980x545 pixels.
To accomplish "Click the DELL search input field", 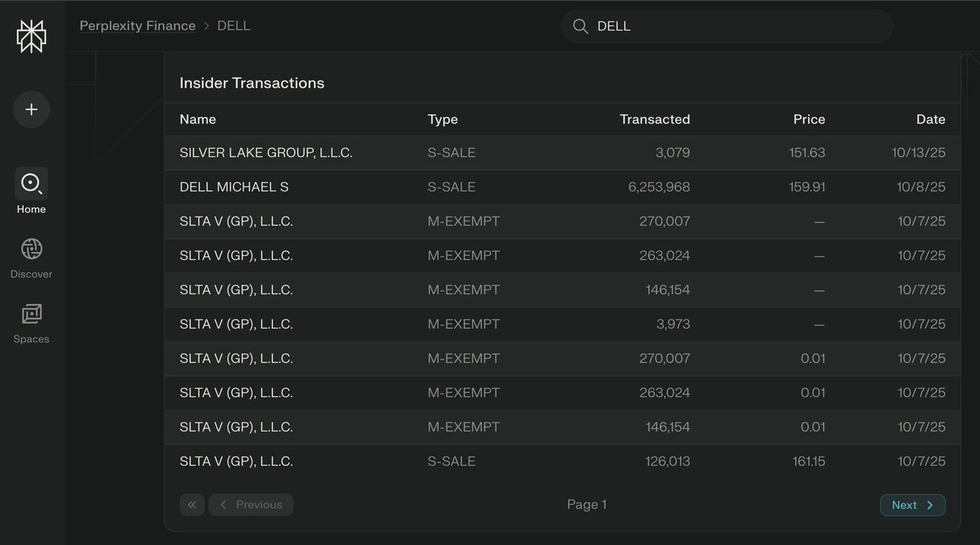I will click(727, 26).
